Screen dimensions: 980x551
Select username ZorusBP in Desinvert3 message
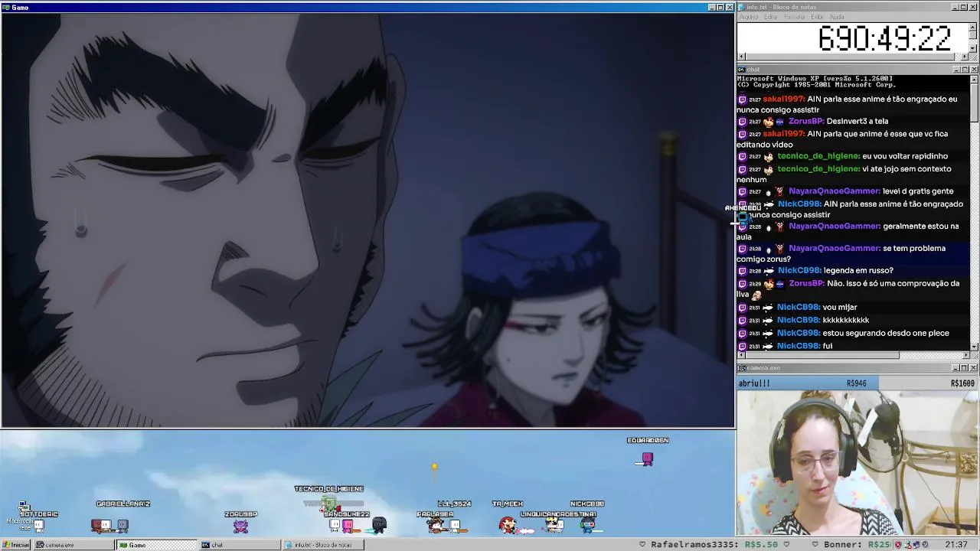805,121
